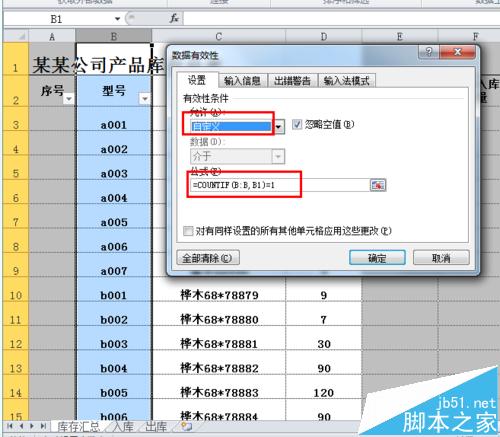Click the help question mark in dialog
This screenshot has width=500, height=437.
429,52
